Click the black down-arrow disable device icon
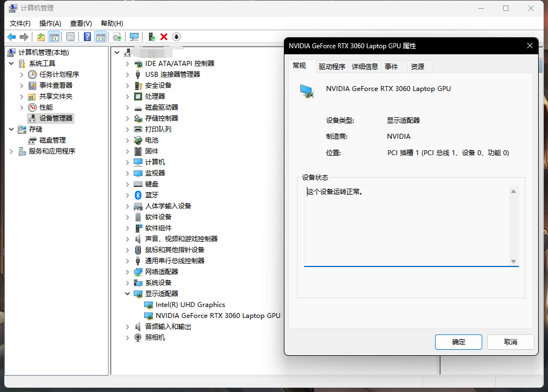This screenshot has height=392, width=548. (176, 37)
